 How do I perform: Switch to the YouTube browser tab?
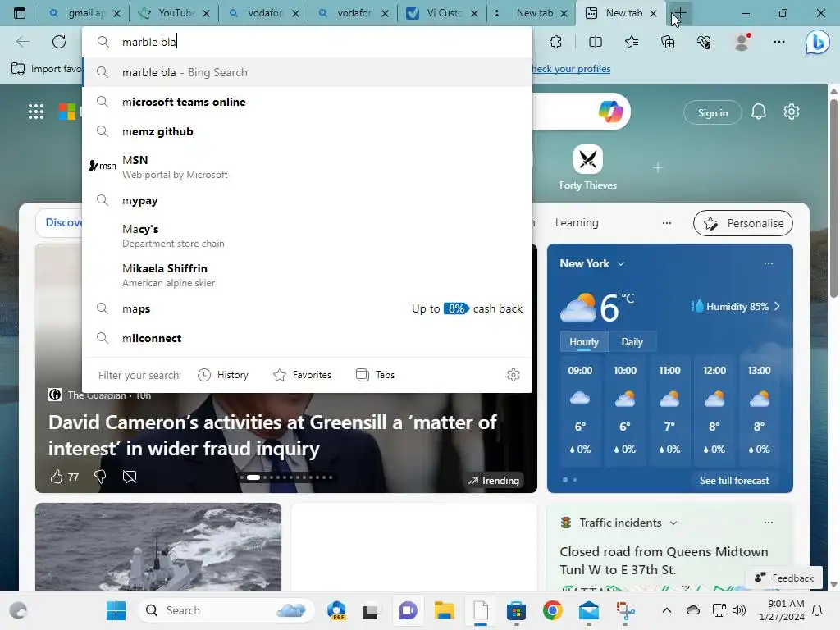pos(174,13)
